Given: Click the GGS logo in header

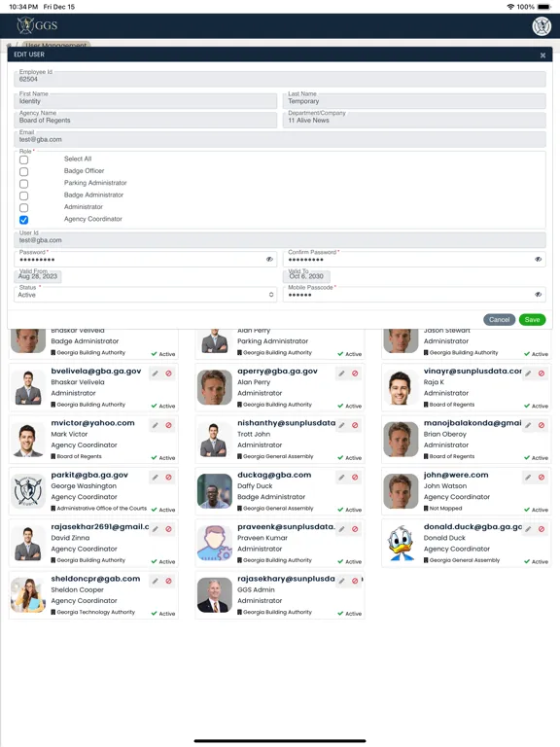Looking at the screenshot, I should tap(37, 25).
